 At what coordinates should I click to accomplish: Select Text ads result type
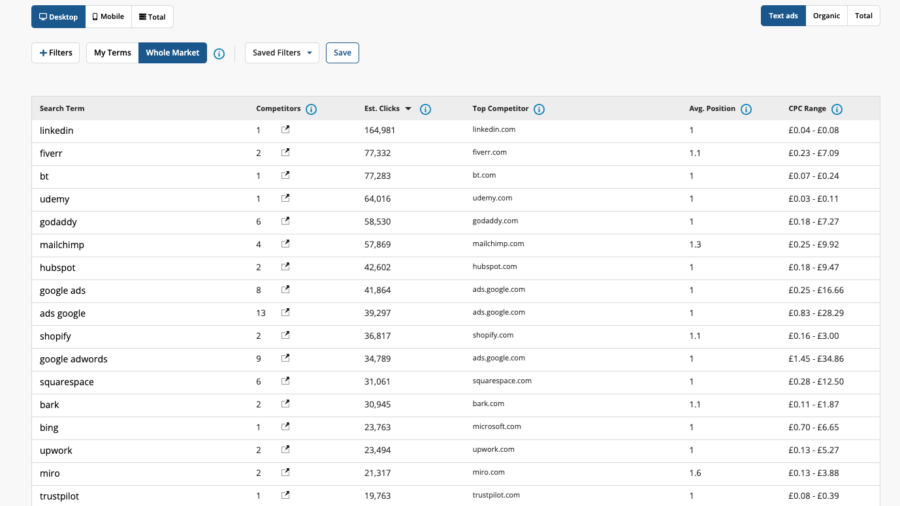pos(783,16)
